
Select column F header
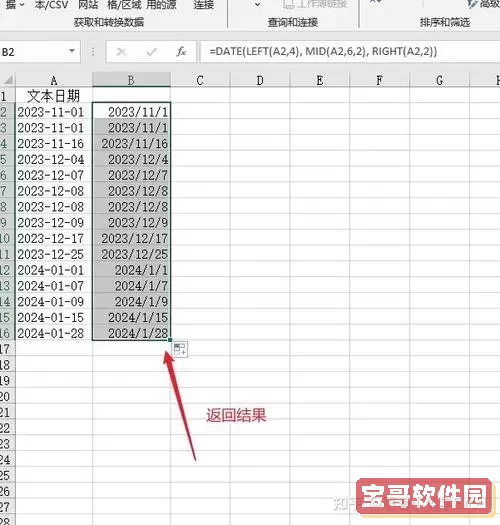(379, 80)
